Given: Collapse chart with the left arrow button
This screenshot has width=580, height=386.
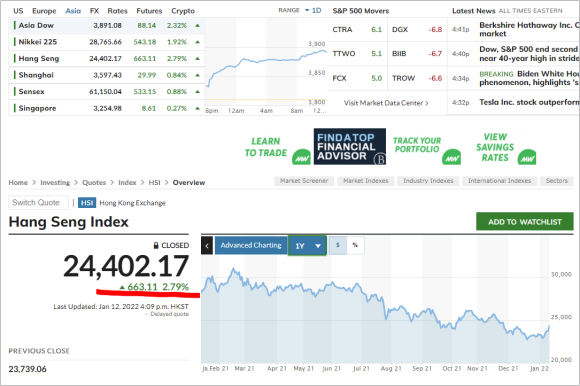Looking at the screenshot, I should (x=207, y=246).
